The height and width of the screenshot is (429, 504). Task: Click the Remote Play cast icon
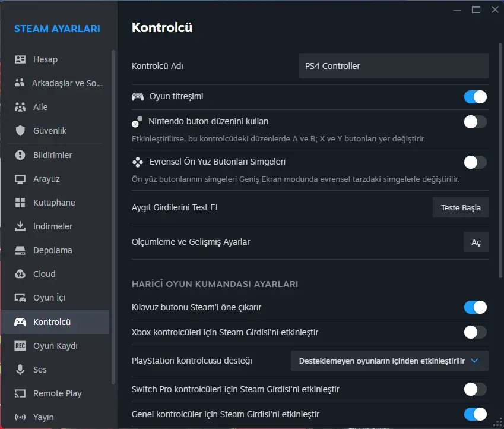click(20, 393)
